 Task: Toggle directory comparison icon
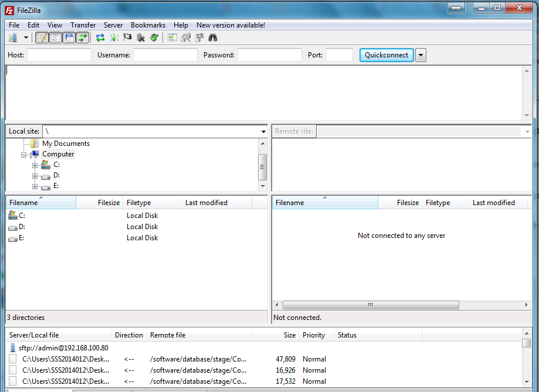click(186, 38)
